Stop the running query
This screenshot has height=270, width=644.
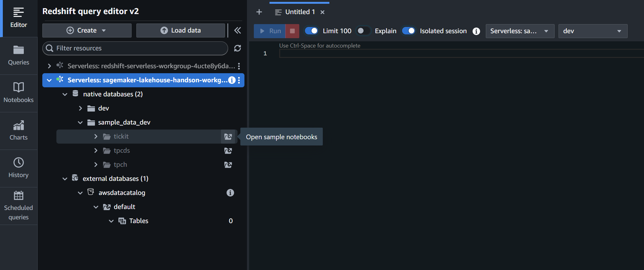click(x=292, y=31)
